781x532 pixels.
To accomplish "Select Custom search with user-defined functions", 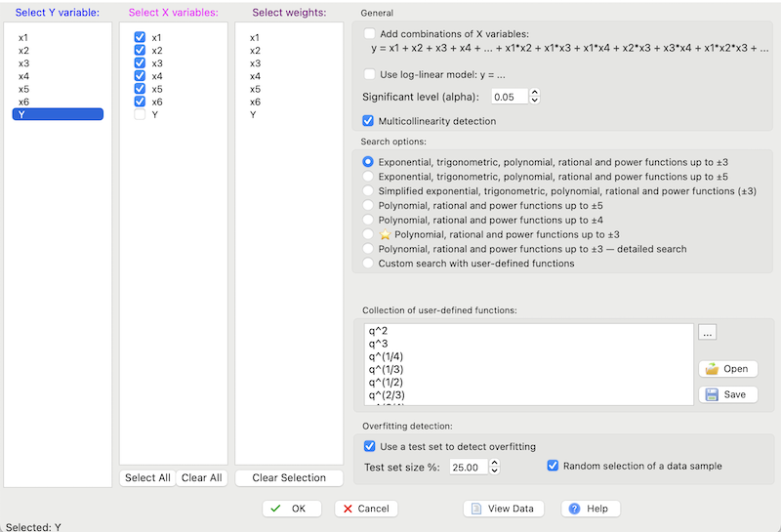I will point(368,263).
